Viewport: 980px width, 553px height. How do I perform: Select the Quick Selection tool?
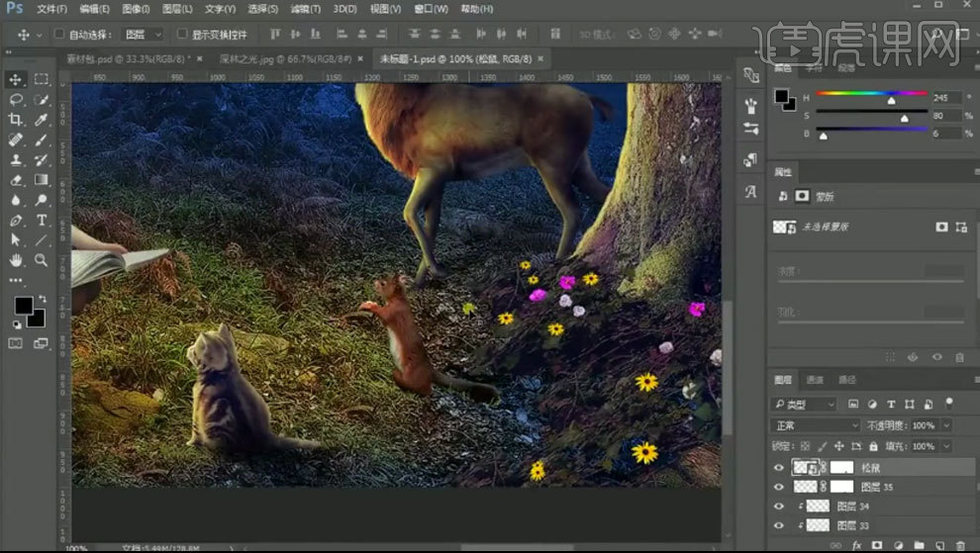pyautogui.click(x=42, y=99)
